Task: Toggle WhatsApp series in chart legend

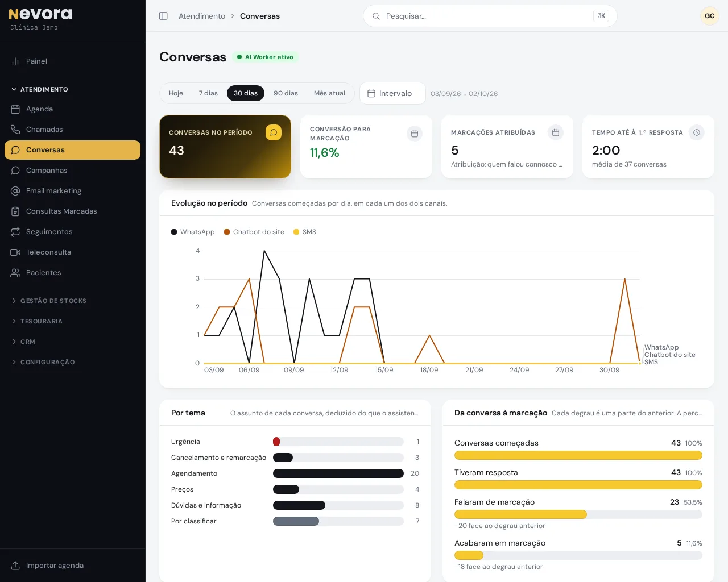Action: (193, 232)
